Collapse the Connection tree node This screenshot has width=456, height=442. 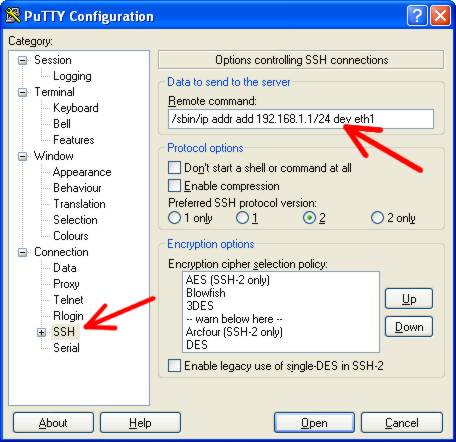click(23, 252)
